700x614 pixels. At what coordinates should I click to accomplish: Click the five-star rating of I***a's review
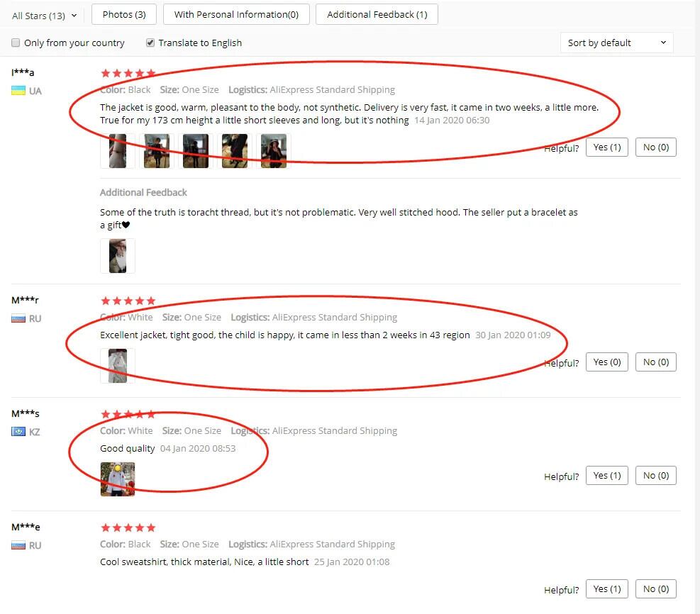click(128, 73)
